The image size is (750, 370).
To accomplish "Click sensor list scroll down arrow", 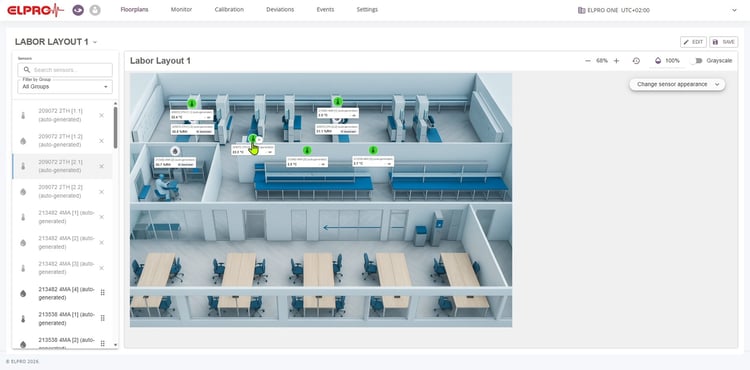I will 115,345.
